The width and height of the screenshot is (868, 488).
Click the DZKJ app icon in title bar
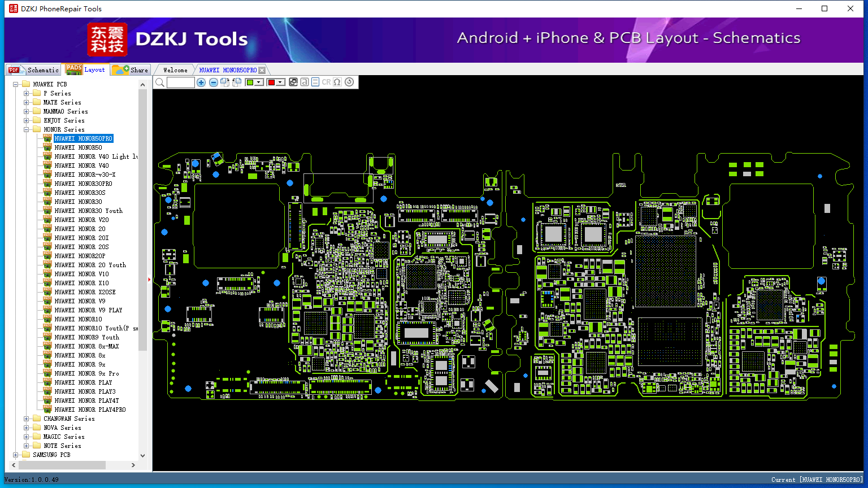point(14,8)
